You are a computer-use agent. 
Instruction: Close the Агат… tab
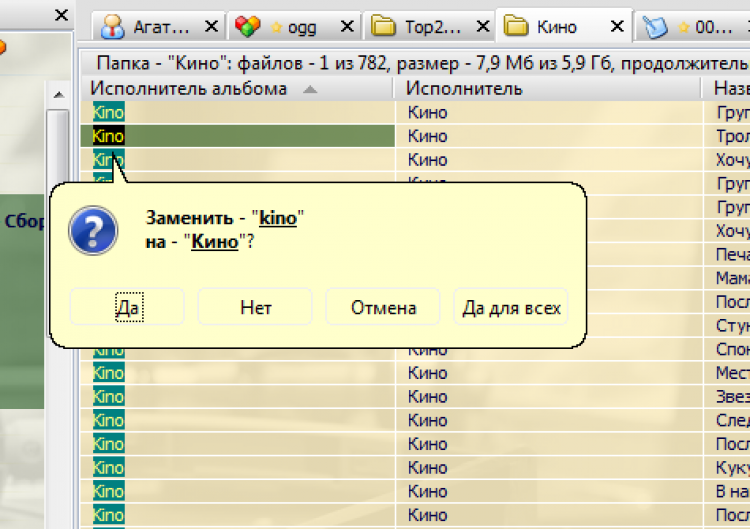pos(211,26)
